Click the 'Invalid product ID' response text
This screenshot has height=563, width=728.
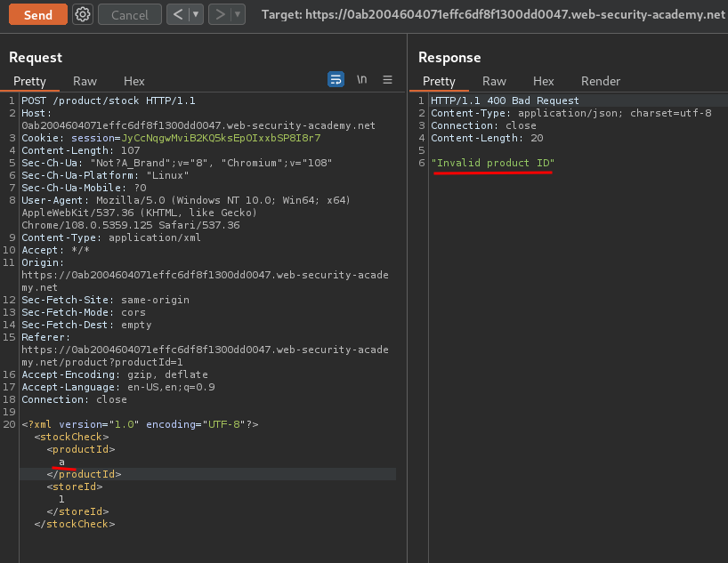pos(493,163)
